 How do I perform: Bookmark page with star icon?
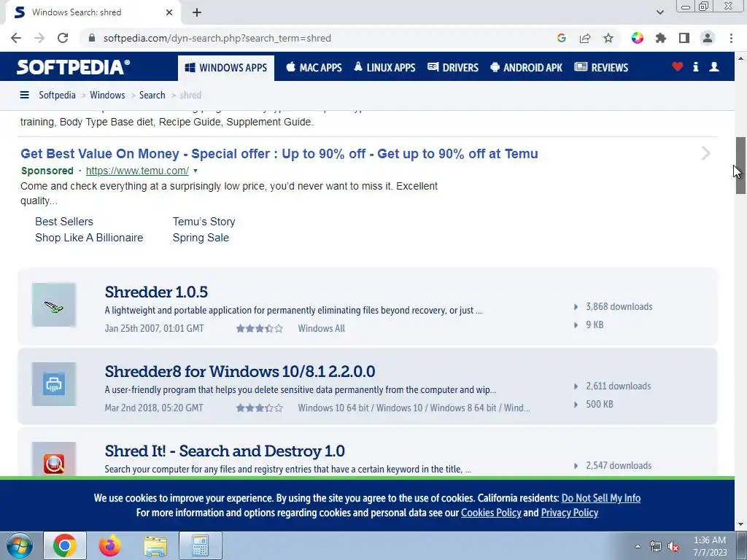pyautogui.click(x=608, y=38)
